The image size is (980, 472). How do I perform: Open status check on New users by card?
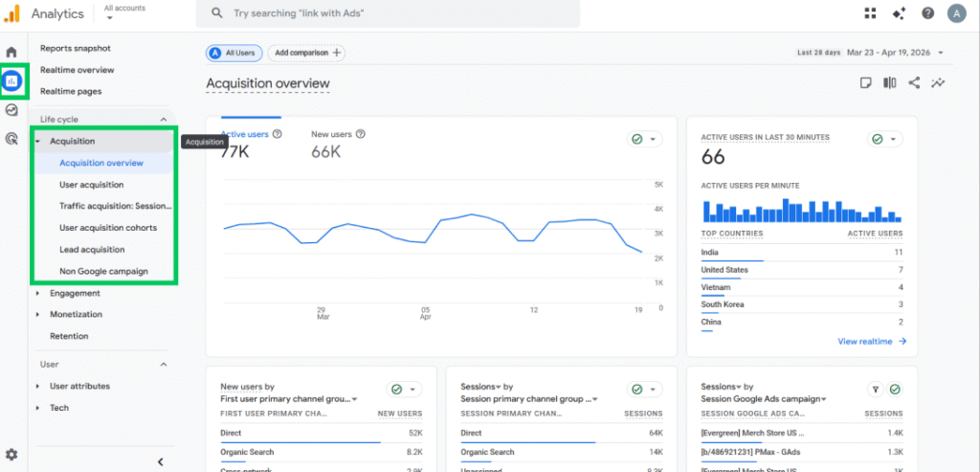(405, 390)
